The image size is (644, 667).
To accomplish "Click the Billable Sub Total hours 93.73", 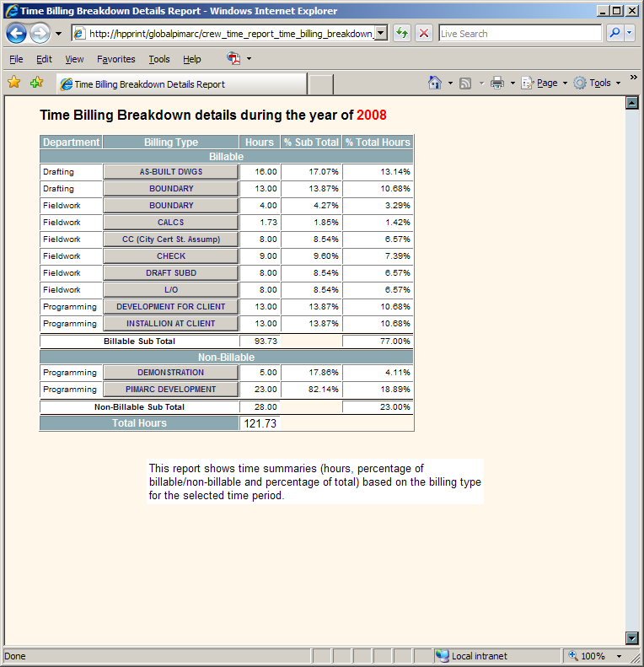I will (266, 342).
